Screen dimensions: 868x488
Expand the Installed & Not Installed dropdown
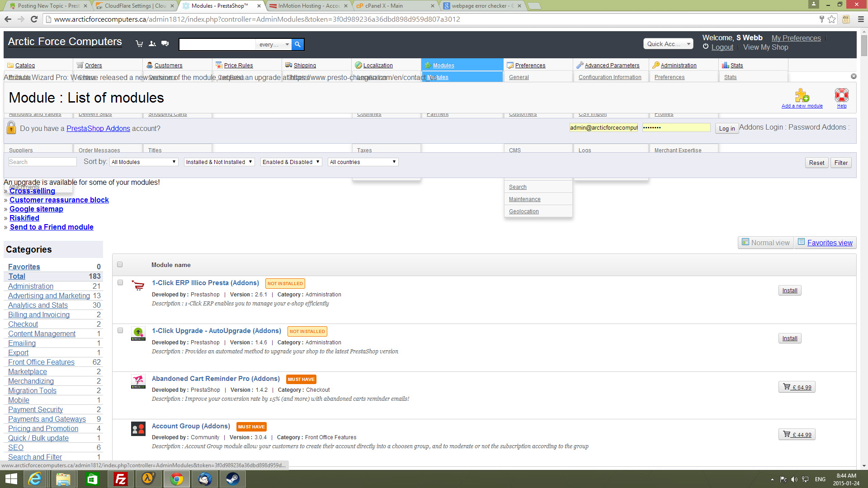219,162
